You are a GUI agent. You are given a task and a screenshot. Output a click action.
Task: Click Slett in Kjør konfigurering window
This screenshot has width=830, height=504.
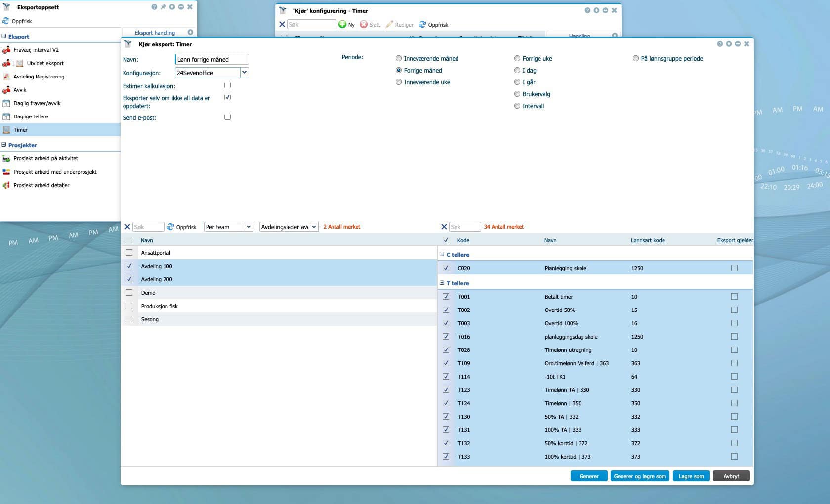pyautogui.click(x=370, y=24)
